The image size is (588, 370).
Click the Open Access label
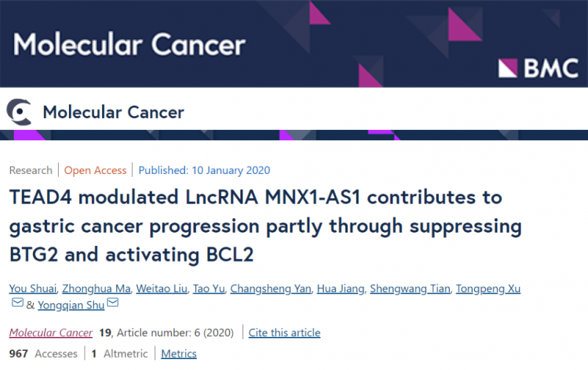(x=95, y=170)
